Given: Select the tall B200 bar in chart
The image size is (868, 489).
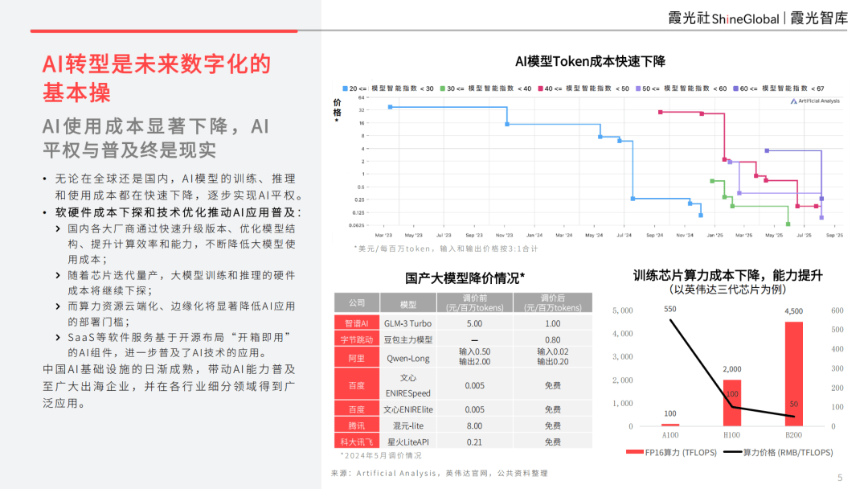Looking at the screenshot, I should click(x=793, y=374).
